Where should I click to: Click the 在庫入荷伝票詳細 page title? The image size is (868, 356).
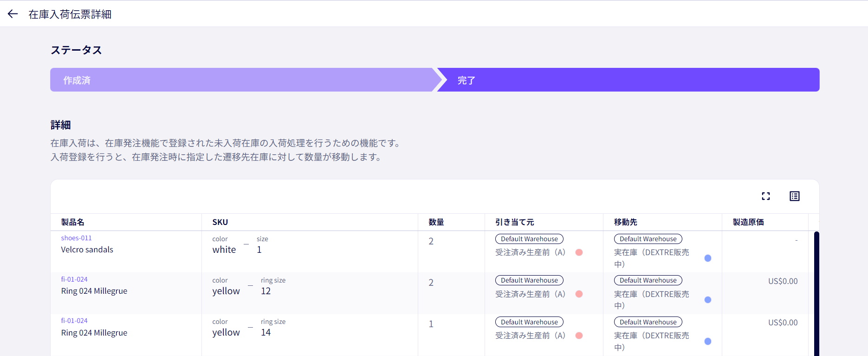[70, 14]
